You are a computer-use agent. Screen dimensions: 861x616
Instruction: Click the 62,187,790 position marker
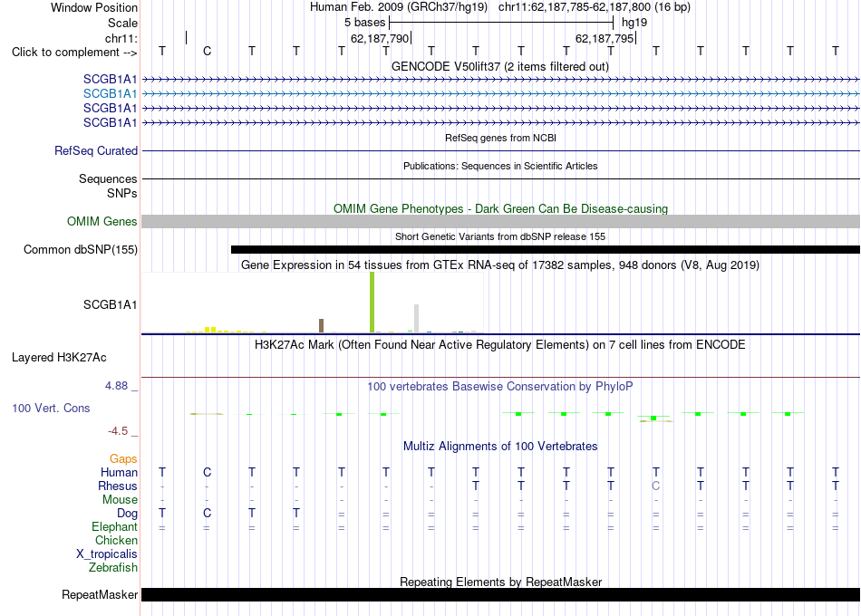[380, 38]
